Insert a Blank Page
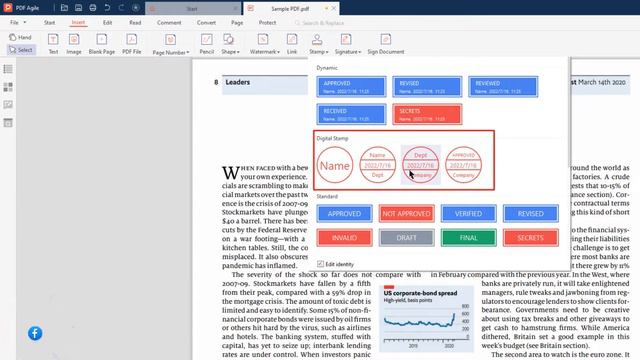The image size is (640, 360). click(102, 44)
